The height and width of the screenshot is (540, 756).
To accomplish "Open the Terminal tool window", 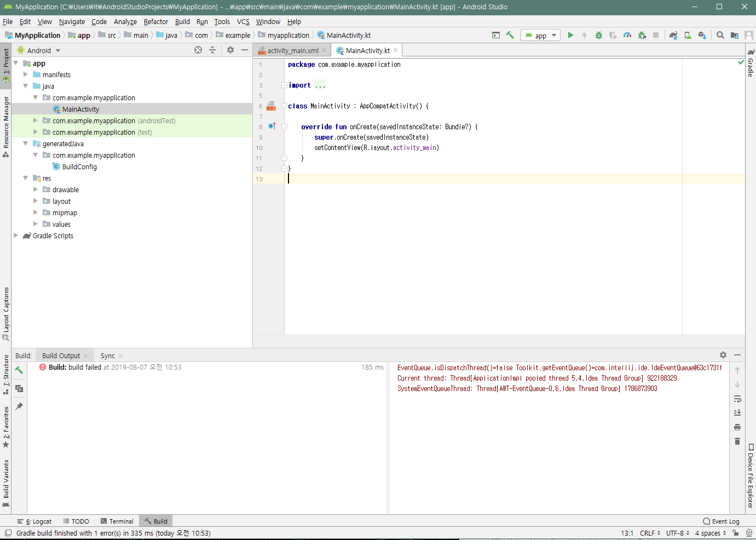I will [x=117, y=521].
